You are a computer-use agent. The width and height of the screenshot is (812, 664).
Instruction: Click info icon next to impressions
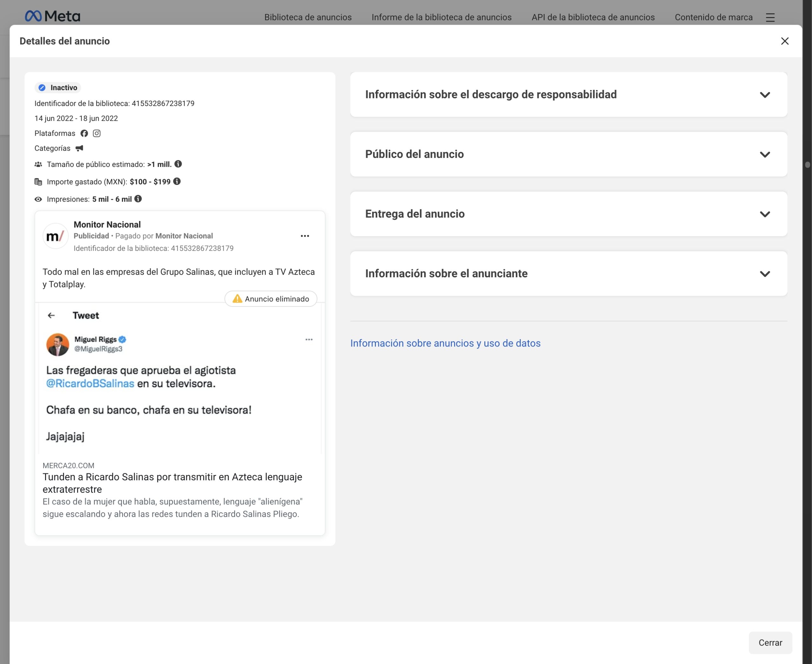(138, 199)
